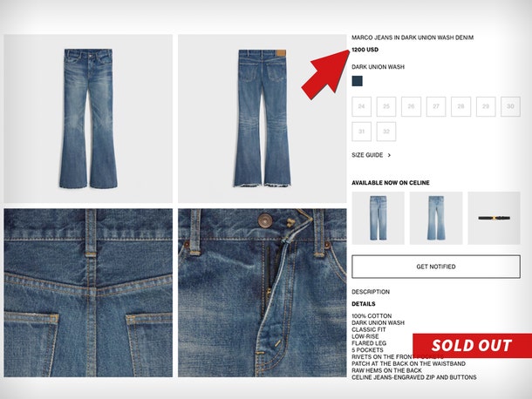Choose size 32

click(x=386, y=132)
